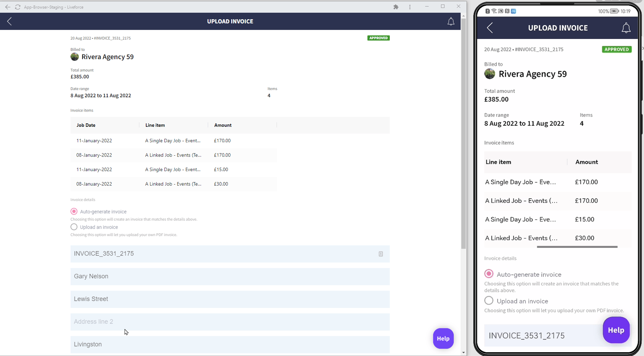Click the browser extensions puzzle icon
This screenshot has height=356, width=644.
coord(396,7)
